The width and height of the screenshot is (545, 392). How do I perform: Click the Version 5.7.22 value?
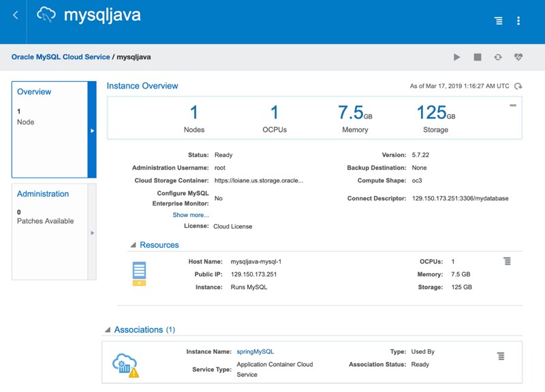(420, 155)
